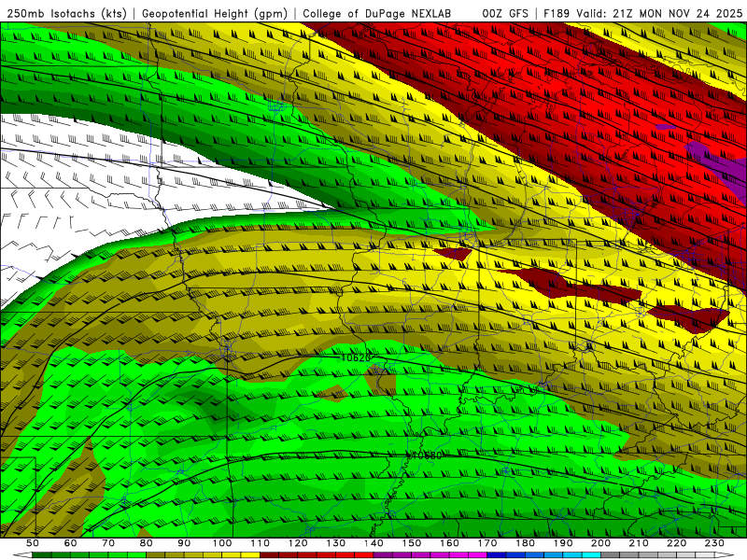
Task: Click the 120 knot legend tick label
Action: [x=298, y=543]
